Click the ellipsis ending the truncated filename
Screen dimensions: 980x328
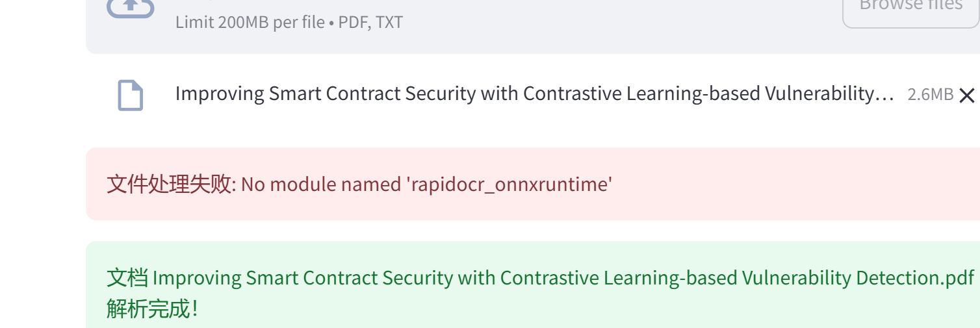pyautogui.click(x=885, y=95)
